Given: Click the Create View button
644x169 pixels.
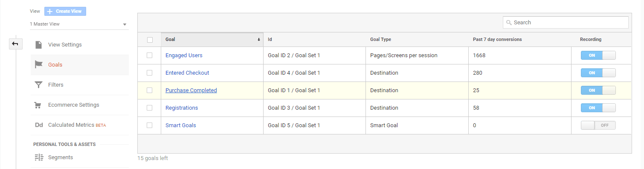Looking at the screenshot, I should [x=65, y=11].
